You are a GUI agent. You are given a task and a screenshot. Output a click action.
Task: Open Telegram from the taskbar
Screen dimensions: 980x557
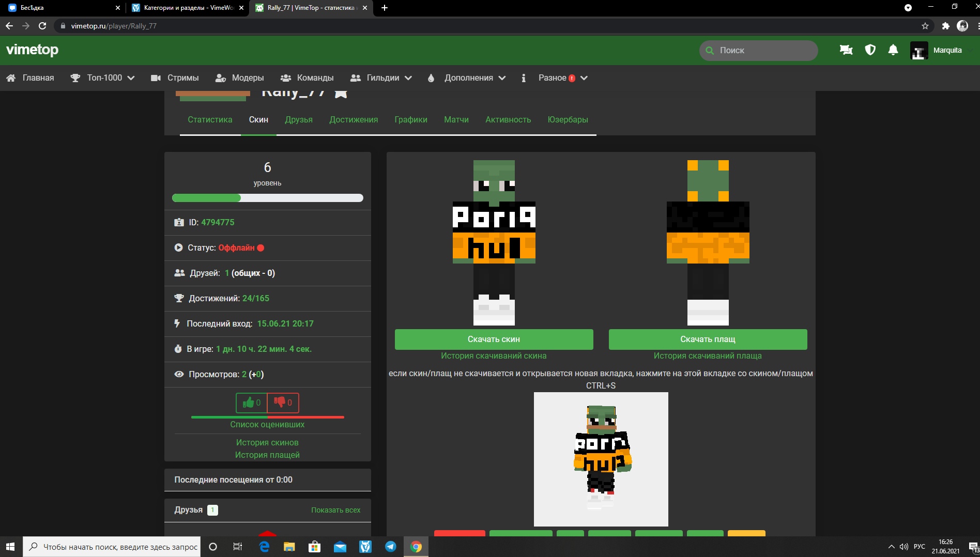click(x=391, y=547)
